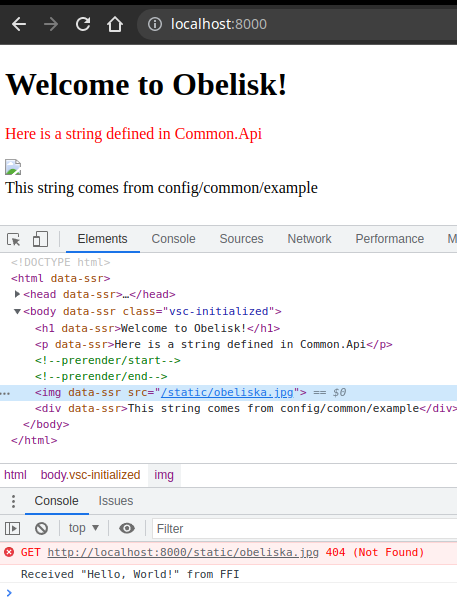Click the console Filter field

[x=305, y=529]
